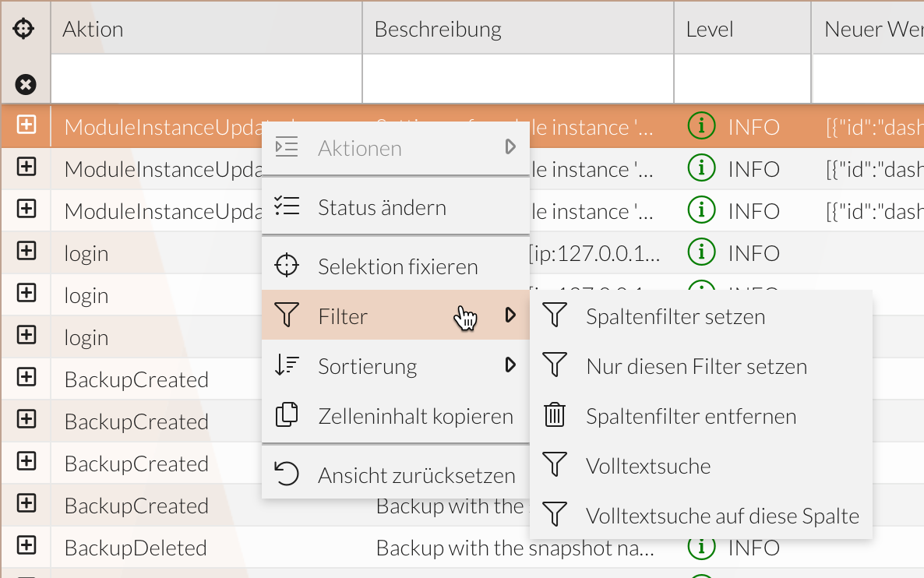The width and height of the screenshot is (924, 578).
Task: Open the Sortierung submenu arrow
Action: coord(510,365)
